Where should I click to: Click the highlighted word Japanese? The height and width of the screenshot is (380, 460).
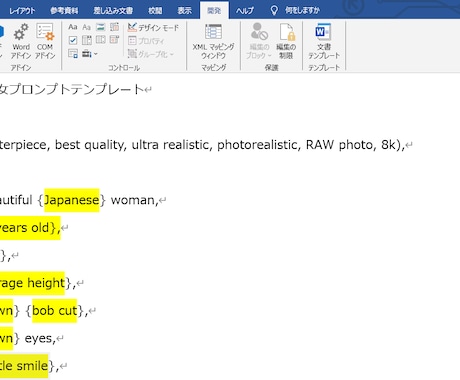[72, 200]
